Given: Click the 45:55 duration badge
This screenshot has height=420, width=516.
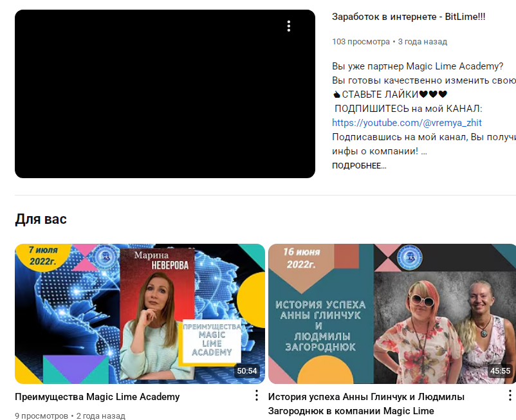Looking at the screenshot, I should (500, 371).
